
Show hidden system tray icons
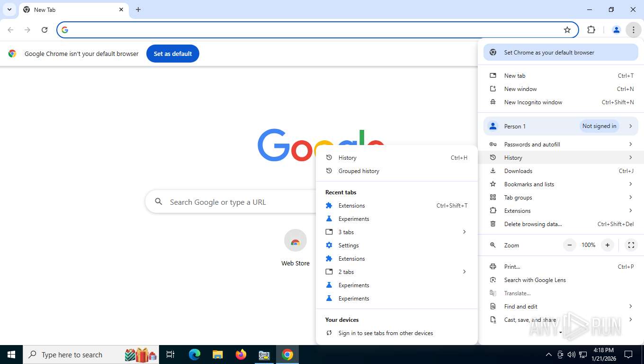549,355
